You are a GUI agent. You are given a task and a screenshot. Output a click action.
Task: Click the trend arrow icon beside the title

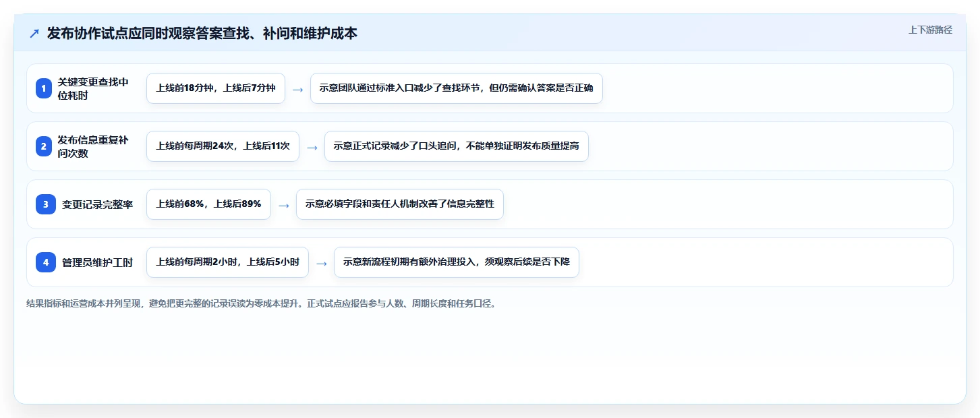click(x=34, y=34)
